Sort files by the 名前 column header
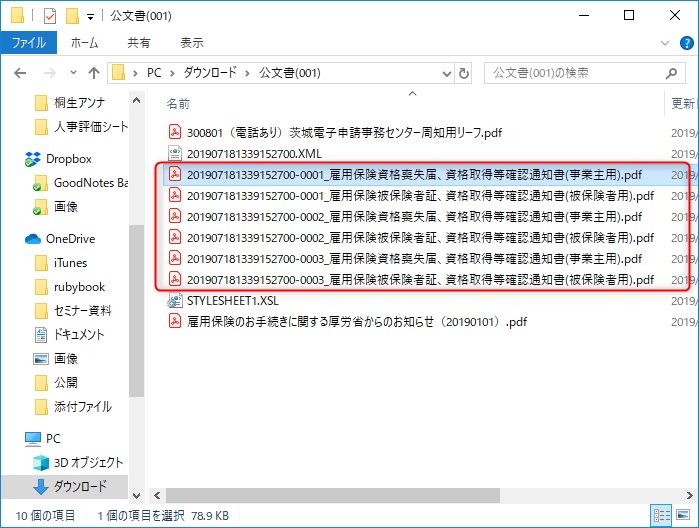 pos(178,104)
